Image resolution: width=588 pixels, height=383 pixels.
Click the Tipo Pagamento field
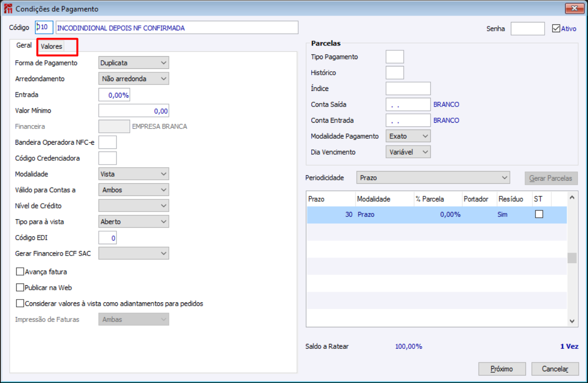(395, 57)
